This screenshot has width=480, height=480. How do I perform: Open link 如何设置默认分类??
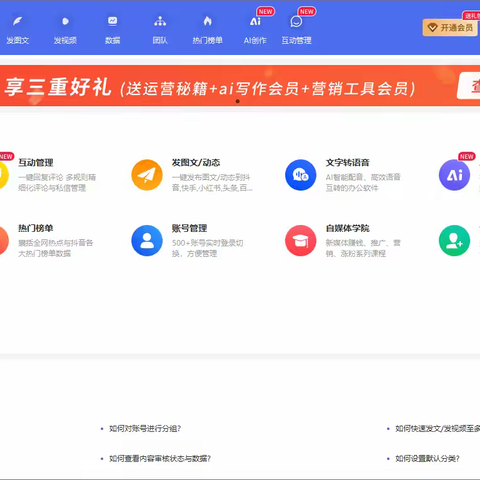coord(427,459)
